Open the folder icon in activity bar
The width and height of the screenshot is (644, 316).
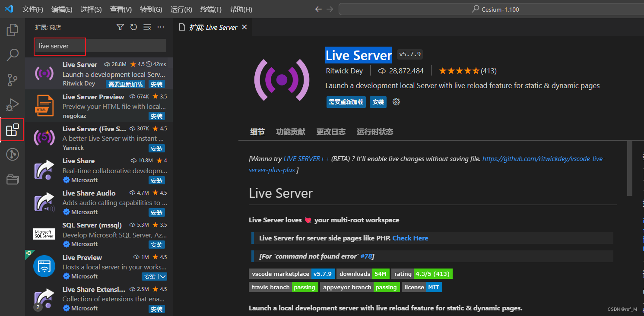pyautogui.click(x=12, y=179)
